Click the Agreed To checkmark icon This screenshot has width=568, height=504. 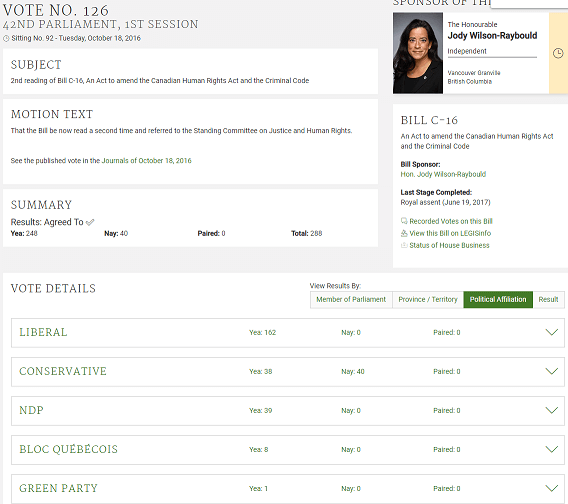coord(90,222)
